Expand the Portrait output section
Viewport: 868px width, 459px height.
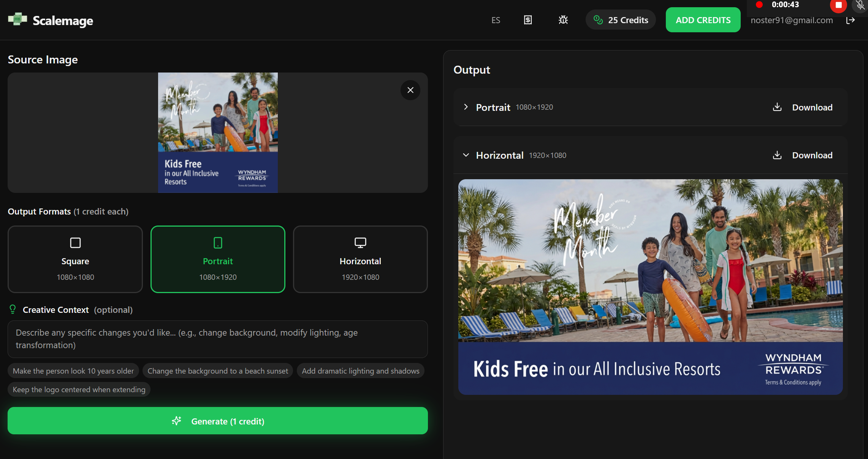click(x=466, y=107)
